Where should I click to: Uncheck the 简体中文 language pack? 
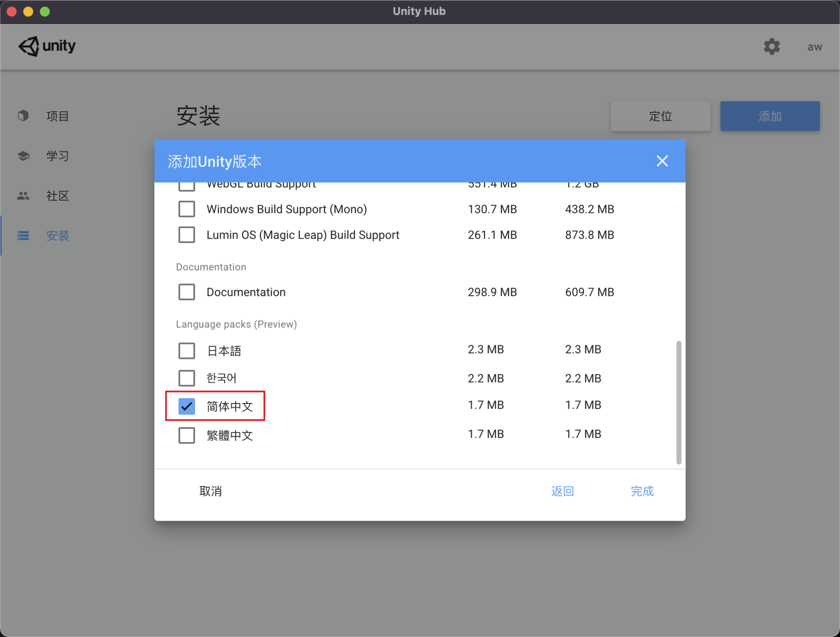click(x=187, y=406)
